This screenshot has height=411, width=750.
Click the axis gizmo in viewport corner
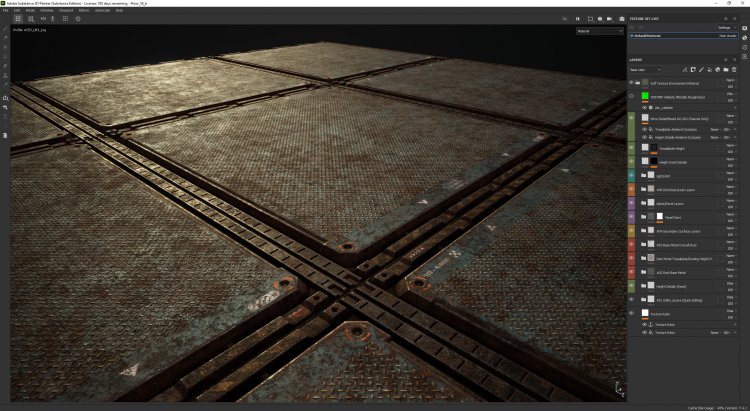coord(619,389)
